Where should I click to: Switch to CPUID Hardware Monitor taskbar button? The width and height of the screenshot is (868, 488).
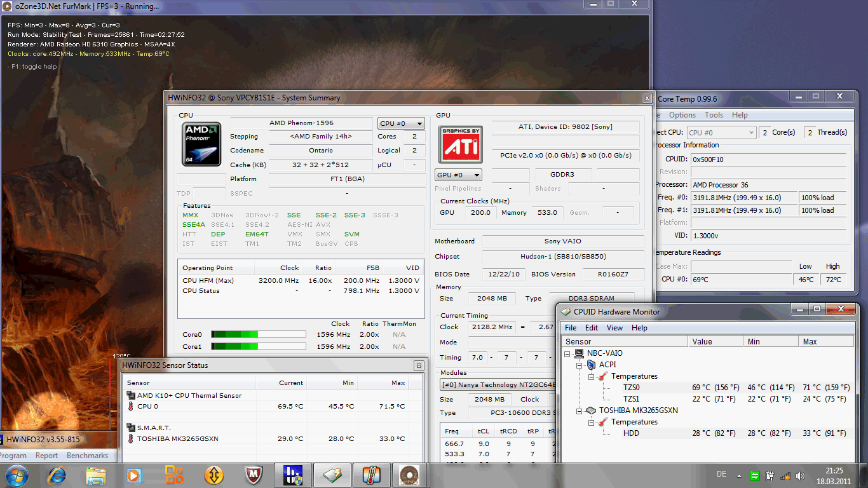332,475
